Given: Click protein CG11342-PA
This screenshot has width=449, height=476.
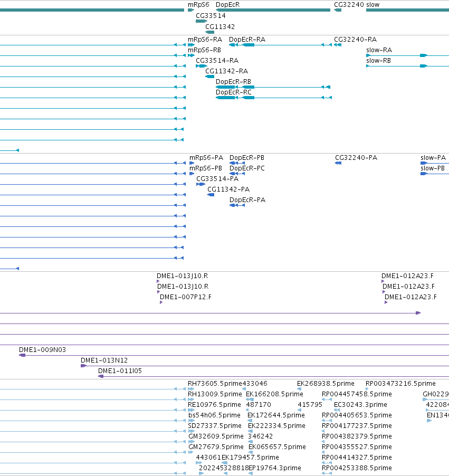Looking at the screenshot, I should tap(228, 190).
